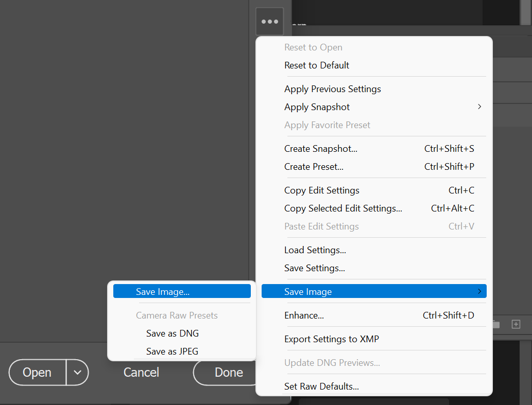
Task: Select Save as JPEG
Action: 173,351
